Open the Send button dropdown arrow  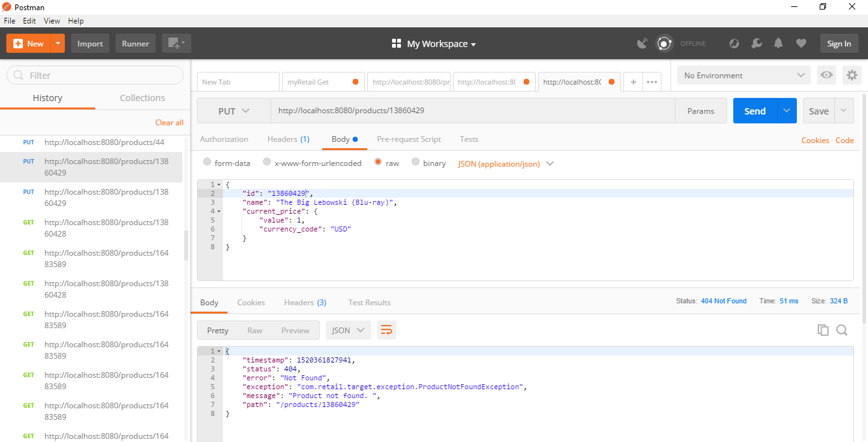[x=787, y=111]
